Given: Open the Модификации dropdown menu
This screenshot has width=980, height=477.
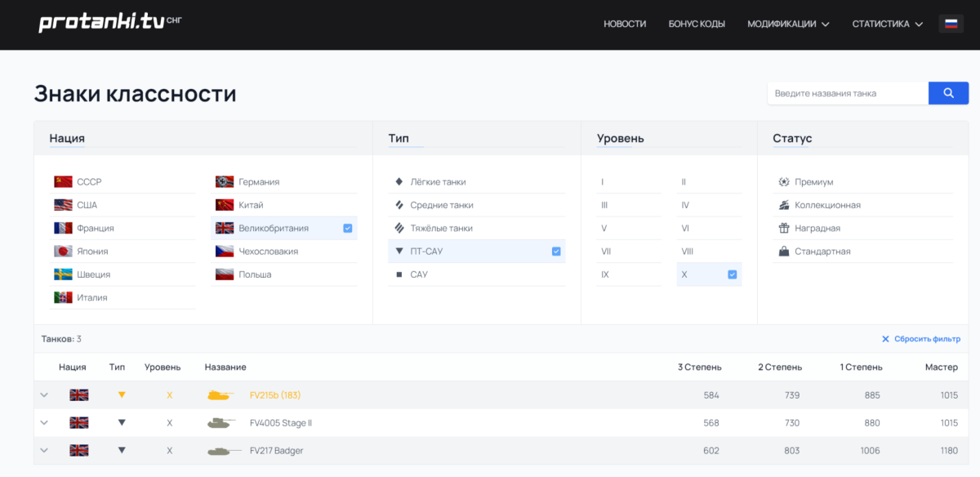Looking at the screenshot, I should point(788,24).
